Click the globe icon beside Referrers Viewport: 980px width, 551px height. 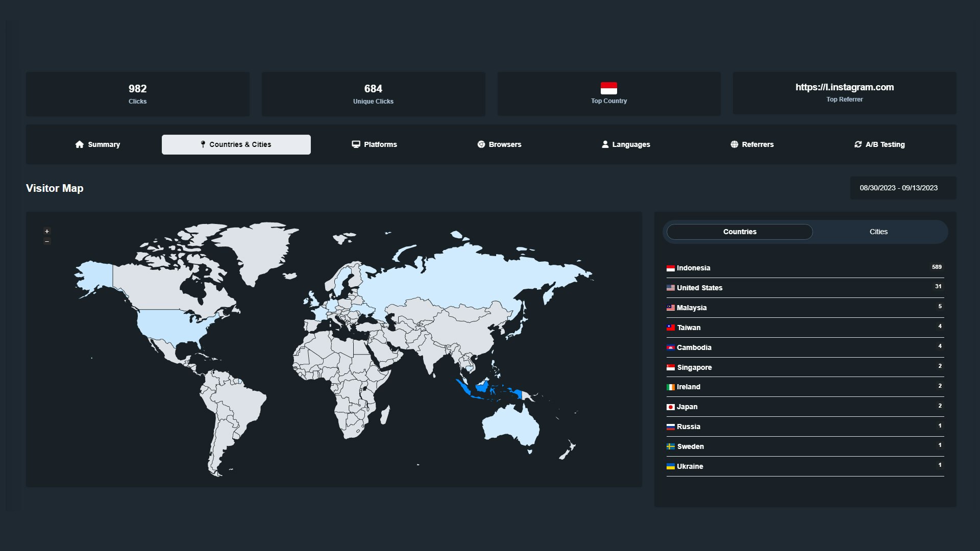tap(734, 144)
